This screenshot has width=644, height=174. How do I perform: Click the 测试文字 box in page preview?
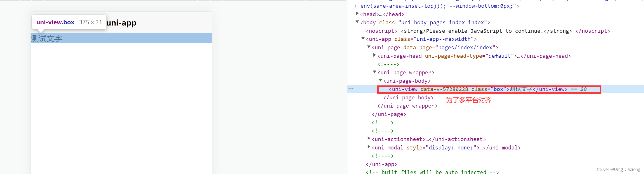click(121, 38)
